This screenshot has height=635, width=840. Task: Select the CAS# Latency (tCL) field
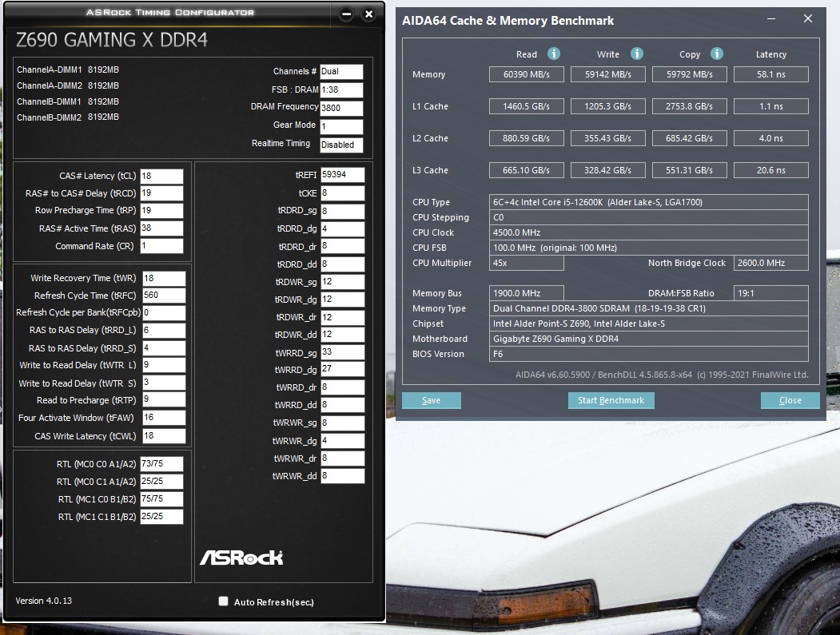click(x=161, y=177)
